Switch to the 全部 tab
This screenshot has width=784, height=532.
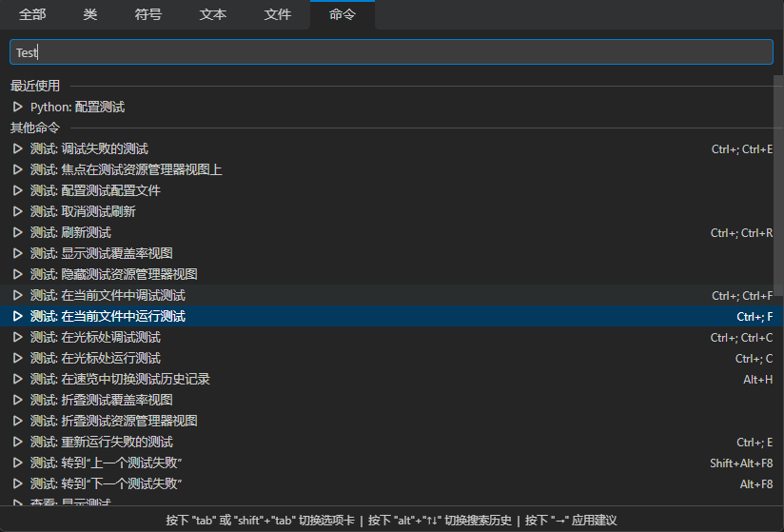[x=32, y=14]
